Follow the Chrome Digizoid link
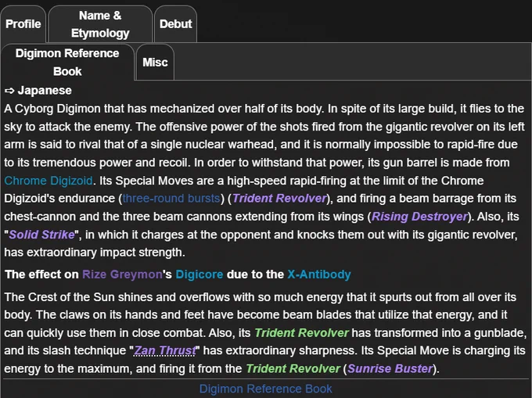Viewport: 532px width, 398px height. click(49, 181)
